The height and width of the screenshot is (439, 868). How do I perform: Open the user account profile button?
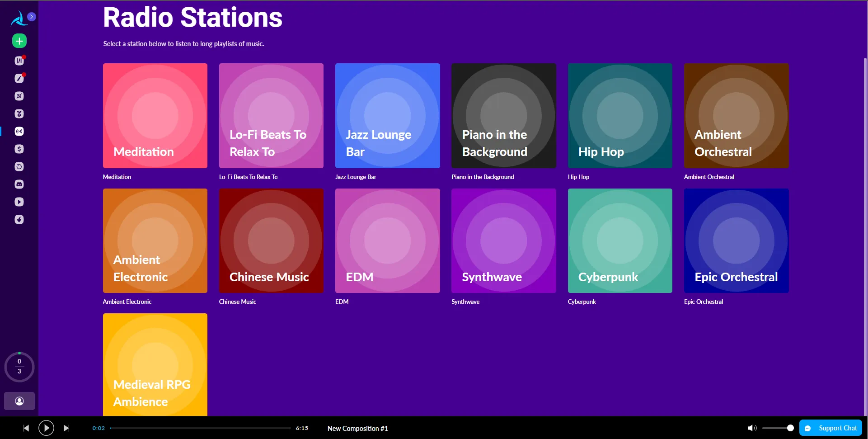[x=19, y=401]
